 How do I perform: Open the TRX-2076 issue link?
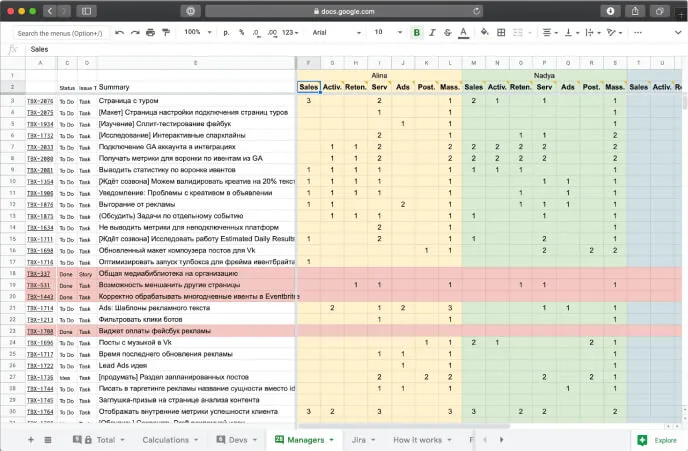point(40,101)
